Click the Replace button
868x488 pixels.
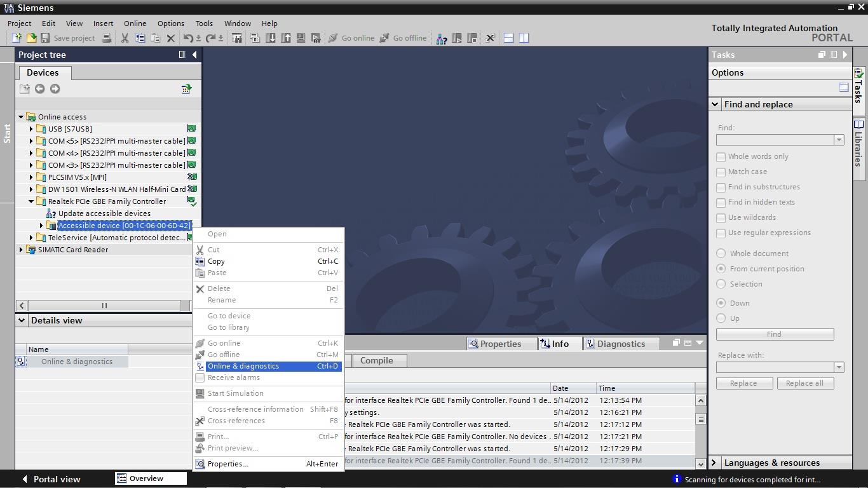(x=744, y=383)
